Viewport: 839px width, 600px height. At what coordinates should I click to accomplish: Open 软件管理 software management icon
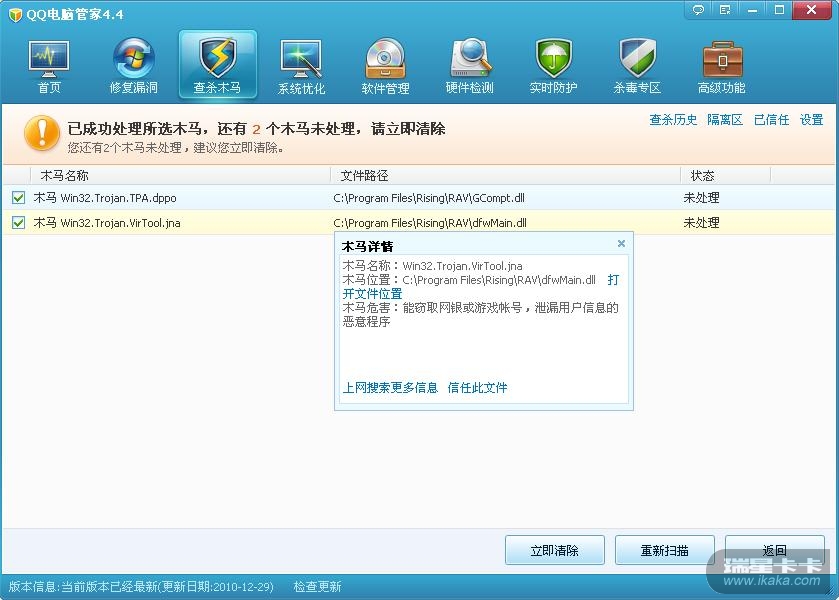385,66
